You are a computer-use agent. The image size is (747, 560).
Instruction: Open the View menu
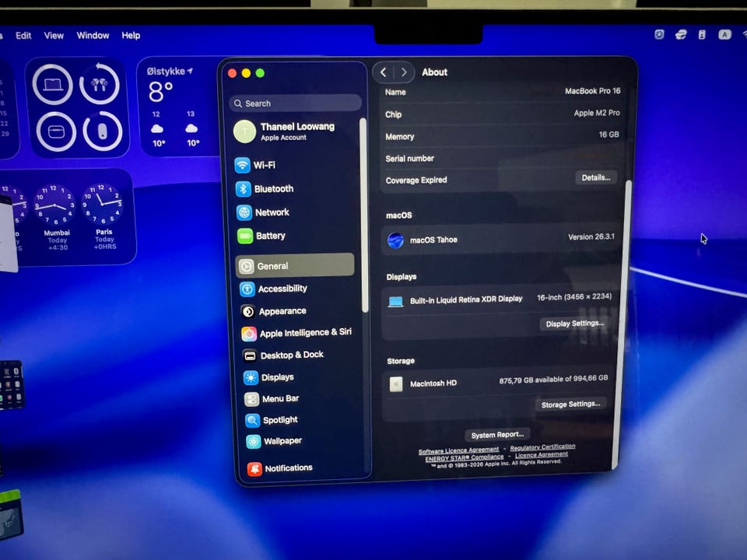(54, 36)
